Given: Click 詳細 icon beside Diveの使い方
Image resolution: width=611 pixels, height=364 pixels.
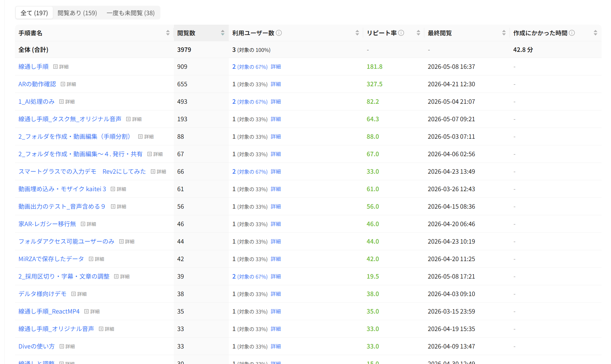Looking at the screenshot, I should [67, 347].
